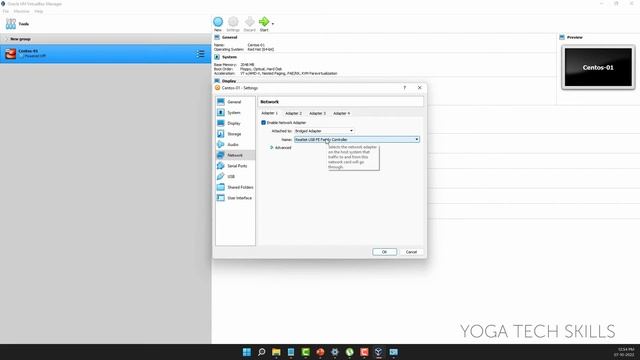The image size is (640, 360).
Task: Click the Settings toolbar icon
Action: (x=233, y=24)
